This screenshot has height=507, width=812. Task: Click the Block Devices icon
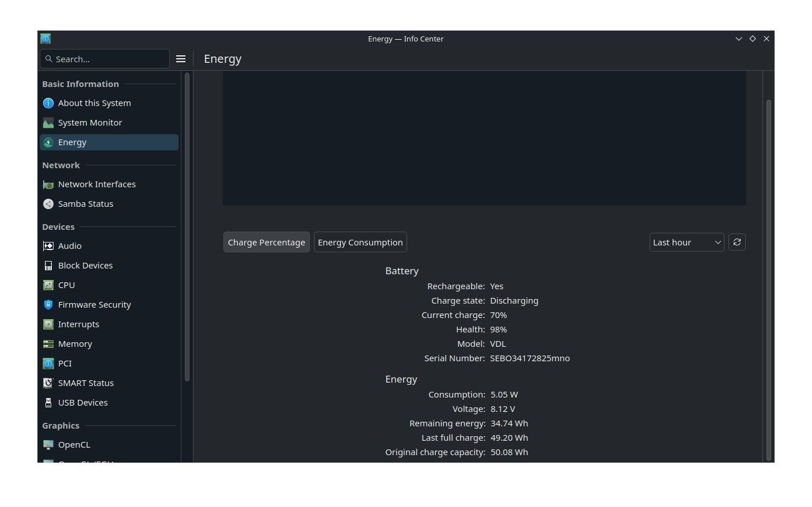point(48,266)
